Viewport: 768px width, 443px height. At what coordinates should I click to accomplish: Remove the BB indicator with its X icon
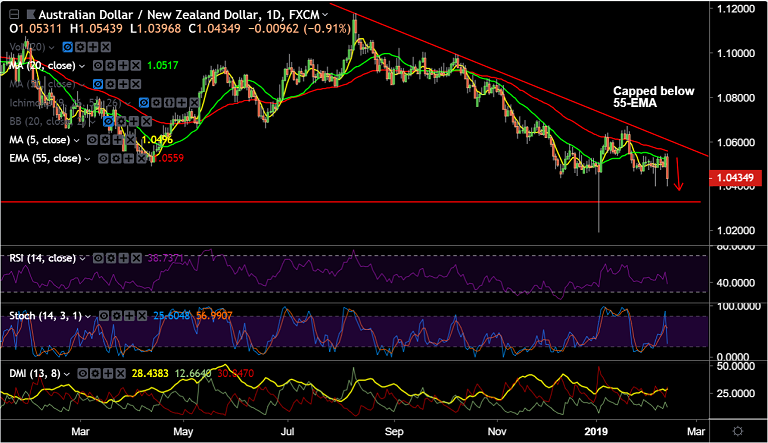146,122
